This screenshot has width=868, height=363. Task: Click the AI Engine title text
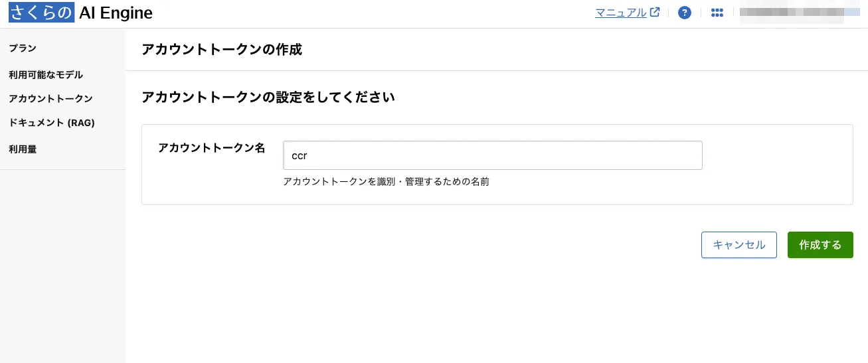point(116,13)
